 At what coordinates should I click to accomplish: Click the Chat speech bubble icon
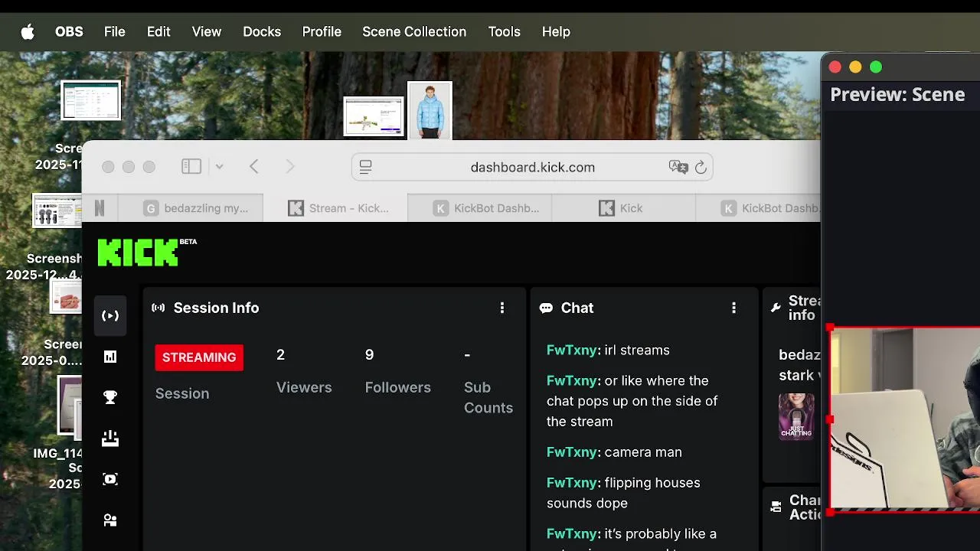(546, 308)
